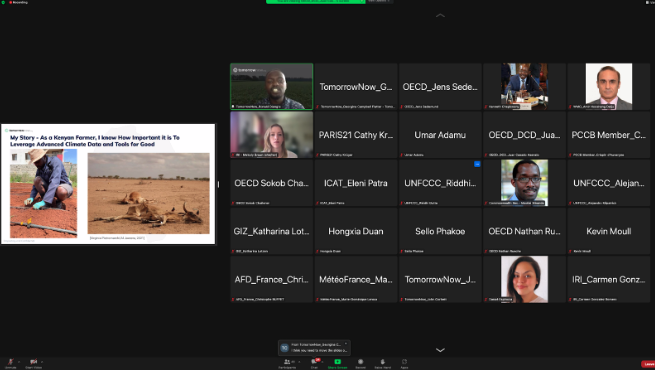Open the View button at the top right
The image size is (655, 370).
coord(650,2)
